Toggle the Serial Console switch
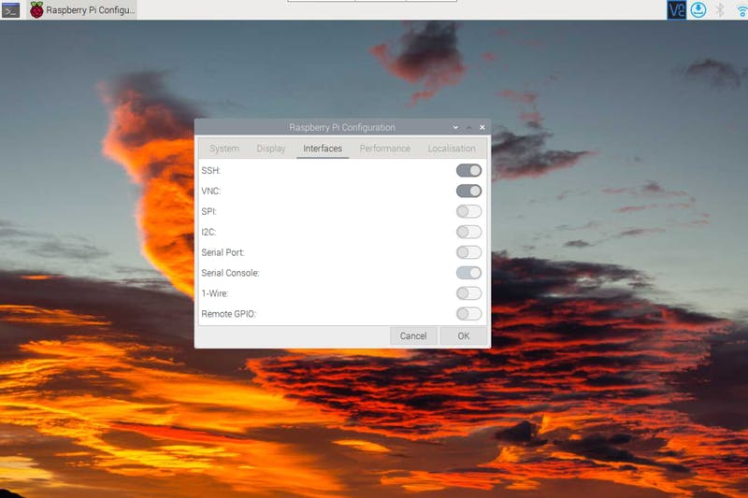The width and height of the screenshot is (748, 498). (x=468, y=273)
